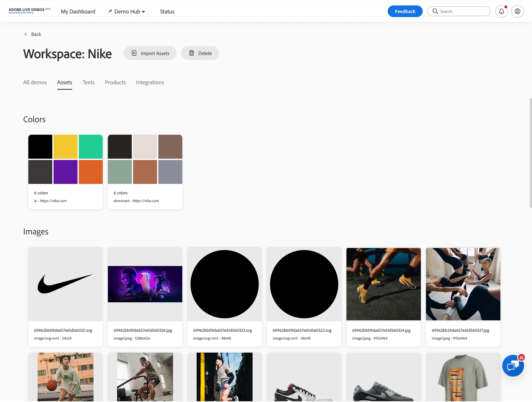Select the Assets tab
The height and width of the screenshot is (402, 532).
pos(65,82)
